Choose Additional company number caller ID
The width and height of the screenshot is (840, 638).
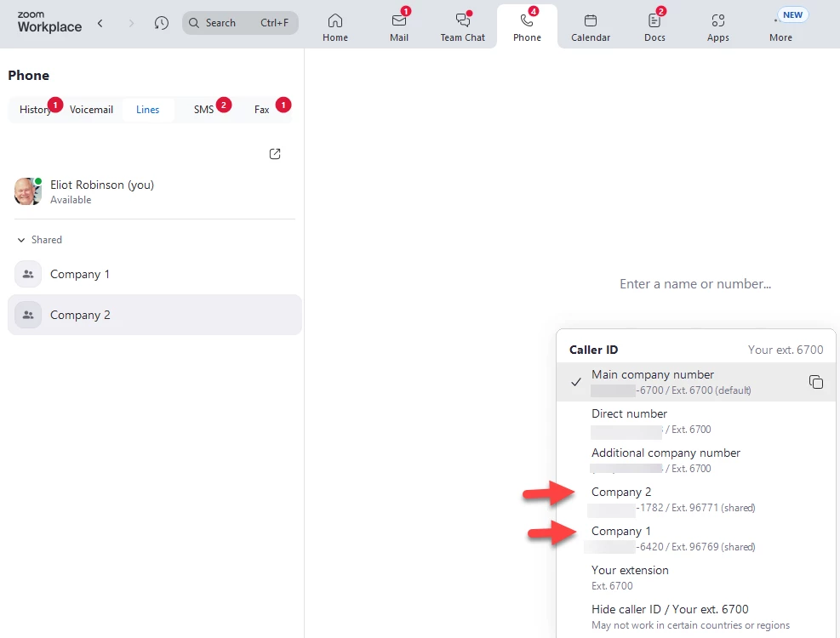[x=696, y=460]
